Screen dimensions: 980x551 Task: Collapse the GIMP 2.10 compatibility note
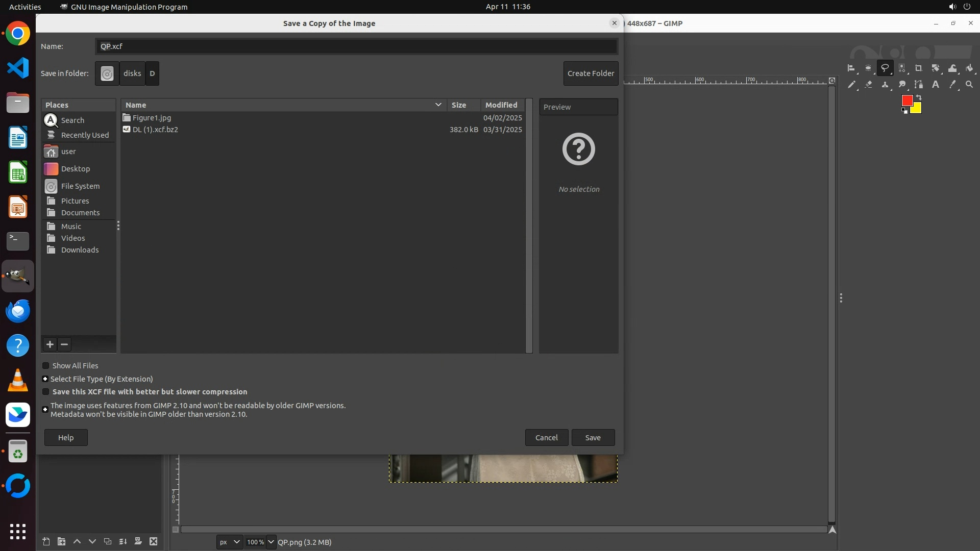45,409
